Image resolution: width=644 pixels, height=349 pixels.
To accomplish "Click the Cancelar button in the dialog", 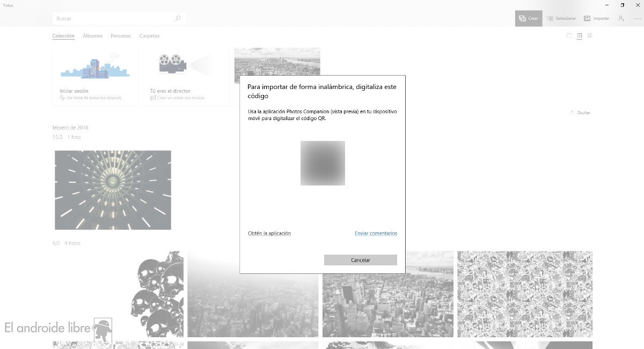I will (x=361, y=260).
